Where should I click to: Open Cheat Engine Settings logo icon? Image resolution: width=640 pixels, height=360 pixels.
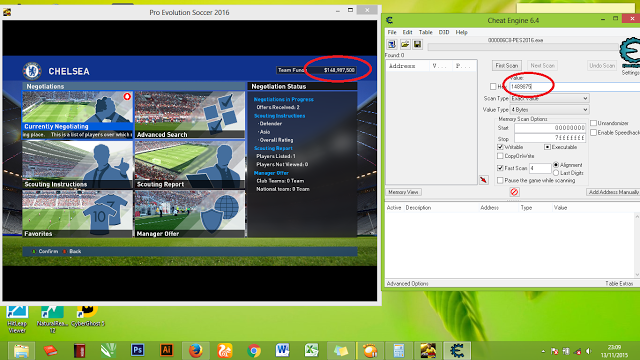point(630,52)
